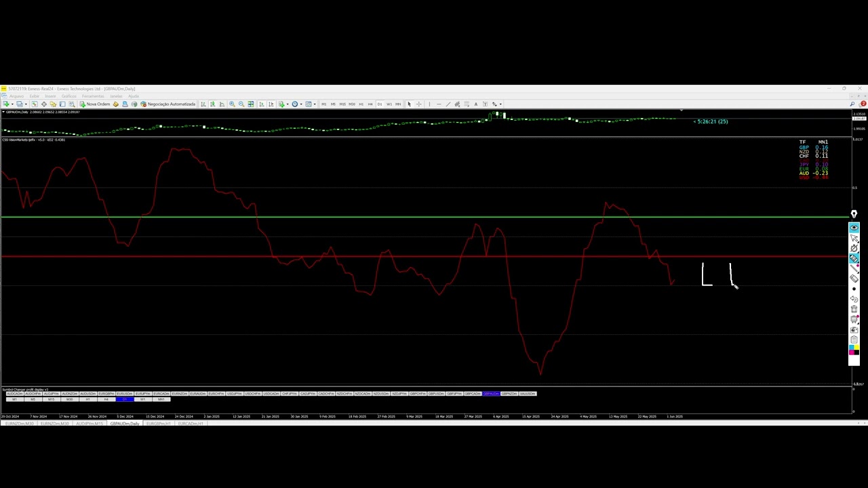The width and height of the screenshot is (868, 488).
Task: Pick the cyan color swatch
Action: (851, 348)
